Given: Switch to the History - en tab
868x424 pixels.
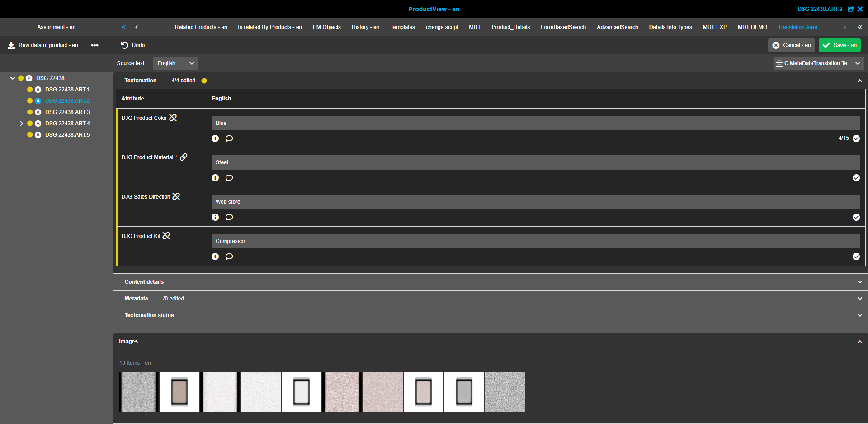Looking at the screenshot, I should [x=365, y=27].
